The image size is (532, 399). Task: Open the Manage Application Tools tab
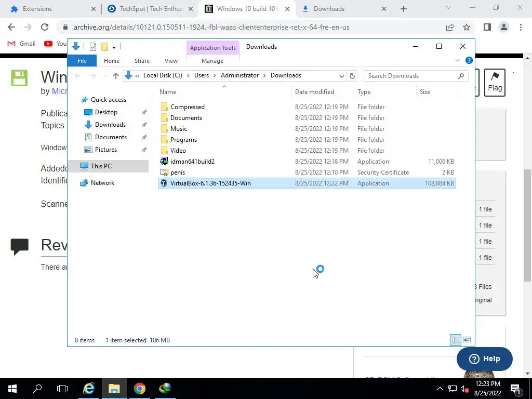click(x=212, y=61)
